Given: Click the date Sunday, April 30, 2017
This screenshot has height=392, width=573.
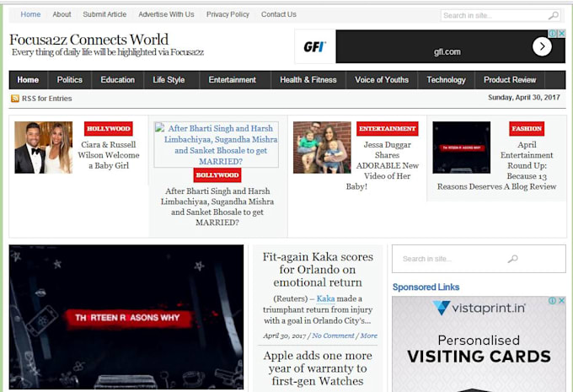Looking at the screenshot, I should point(523,98).
